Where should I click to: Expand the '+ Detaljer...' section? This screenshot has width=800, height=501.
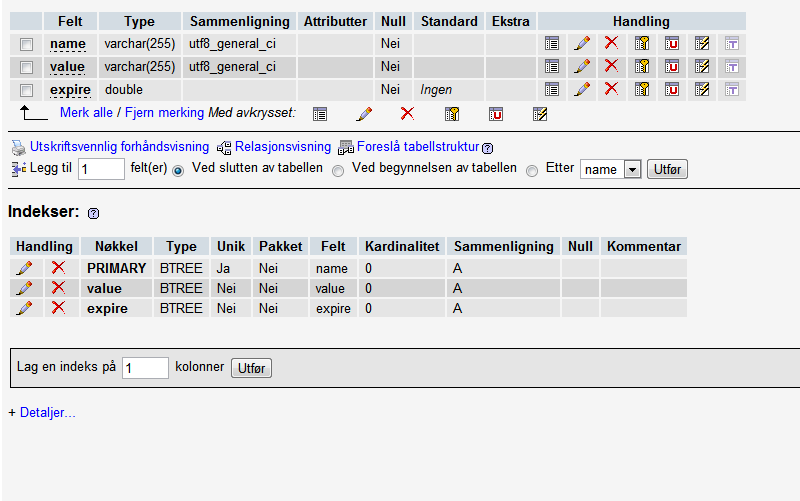(x=42, y=413)
